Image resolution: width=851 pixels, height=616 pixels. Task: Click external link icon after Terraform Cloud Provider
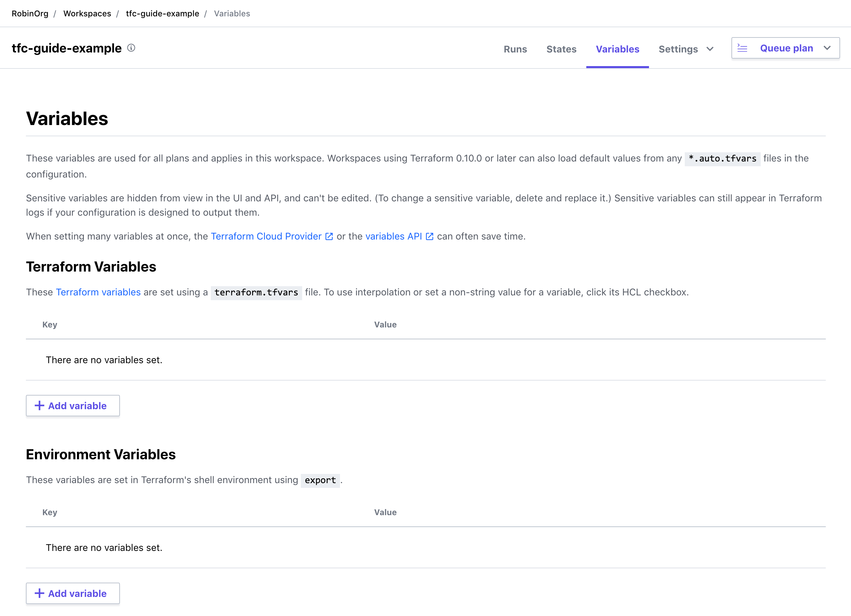tap(329, 237)
